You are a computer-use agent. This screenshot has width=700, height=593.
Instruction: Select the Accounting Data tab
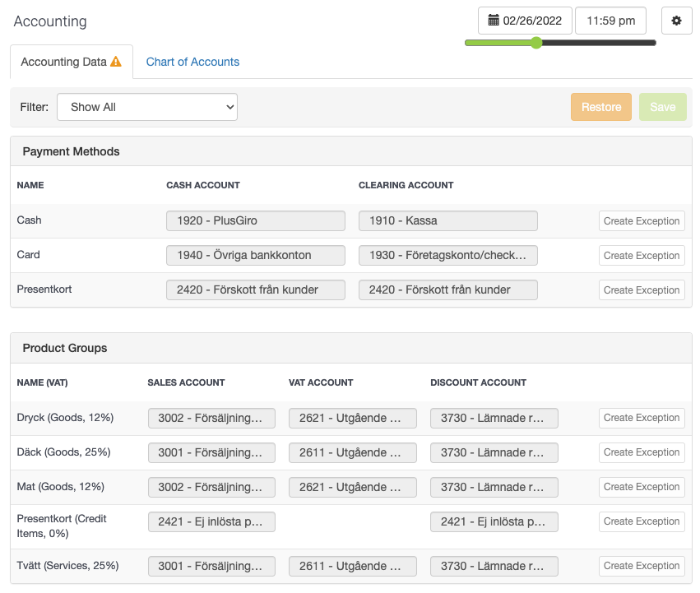click(x=72, y=62)
